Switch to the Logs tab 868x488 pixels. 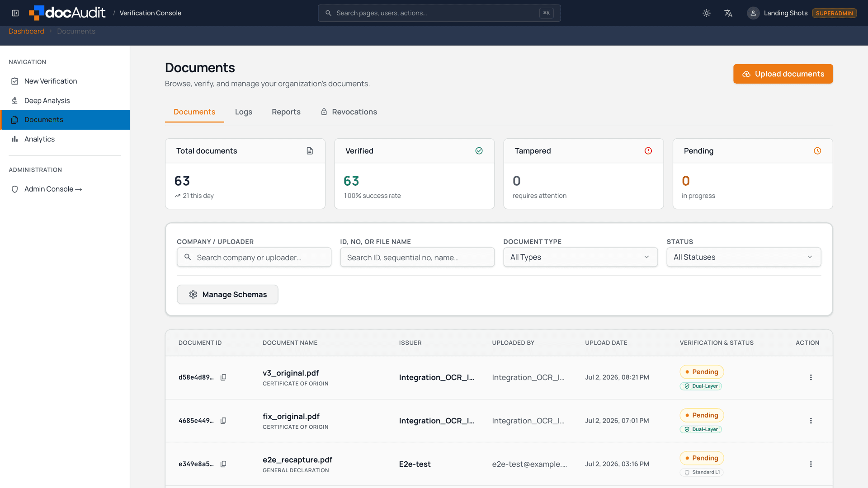click(x=244, y=112)
